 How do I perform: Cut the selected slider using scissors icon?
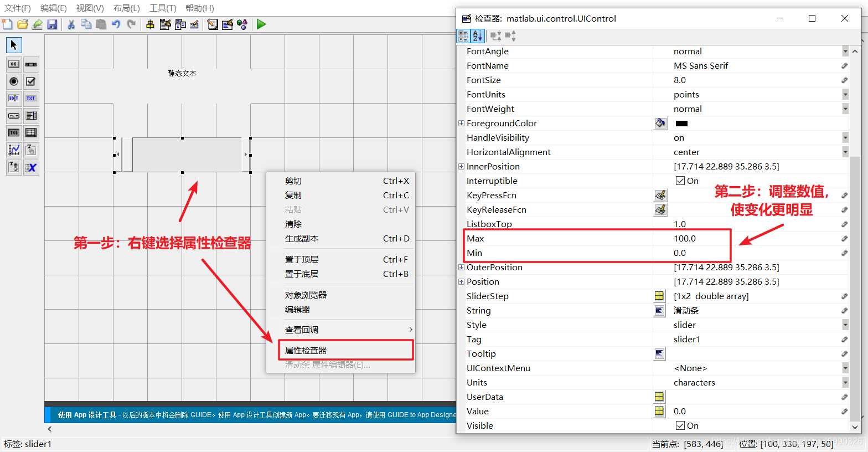click(71, 24)
